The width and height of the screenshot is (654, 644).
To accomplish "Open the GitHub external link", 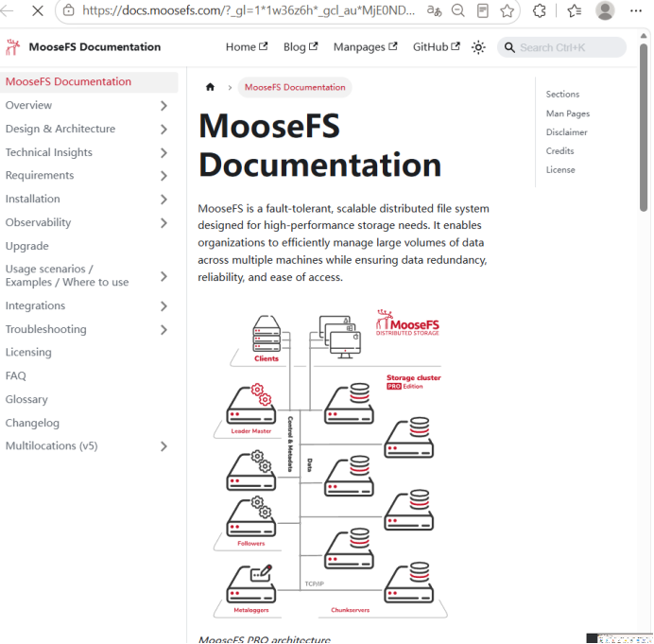I will (x=437, y=46).
